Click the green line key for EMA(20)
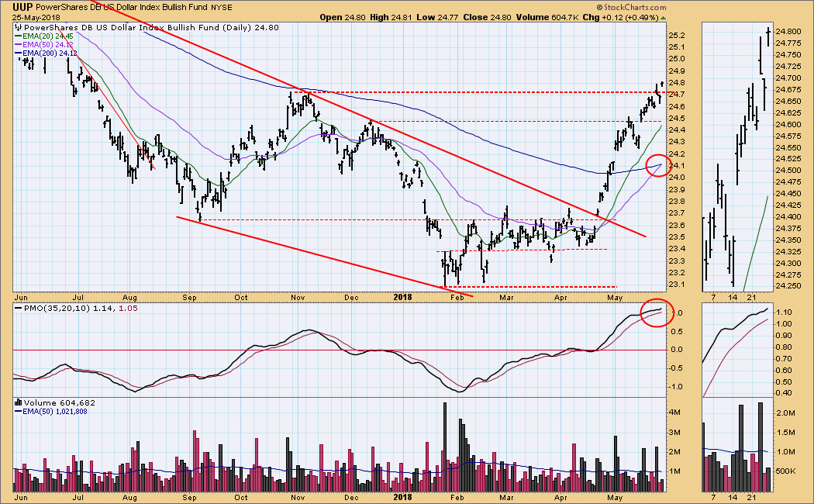This screenshot has width=814, height=504. tap(18, 36)
